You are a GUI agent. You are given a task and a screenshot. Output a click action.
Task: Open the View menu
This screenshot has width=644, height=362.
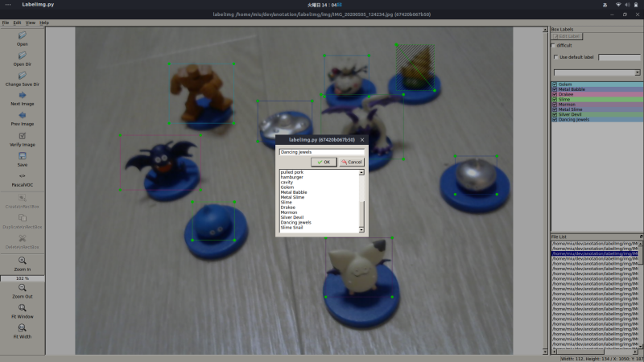point(31,23)
